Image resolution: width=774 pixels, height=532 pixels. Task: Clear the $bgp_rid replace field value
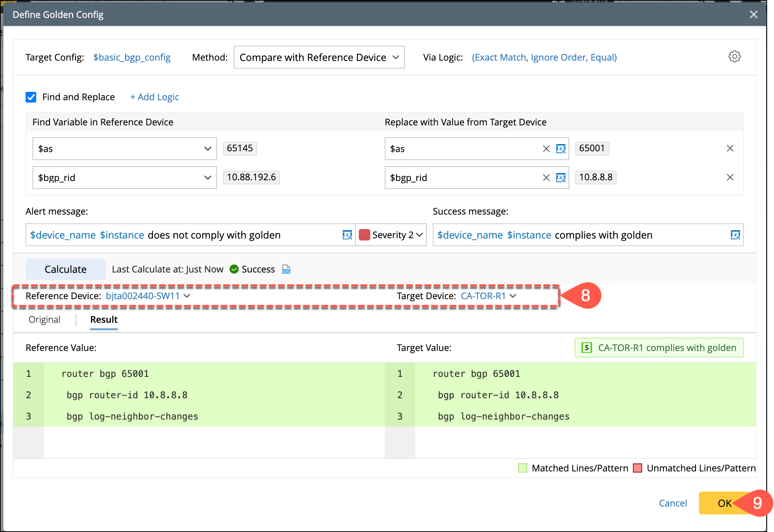pos(546,178)
